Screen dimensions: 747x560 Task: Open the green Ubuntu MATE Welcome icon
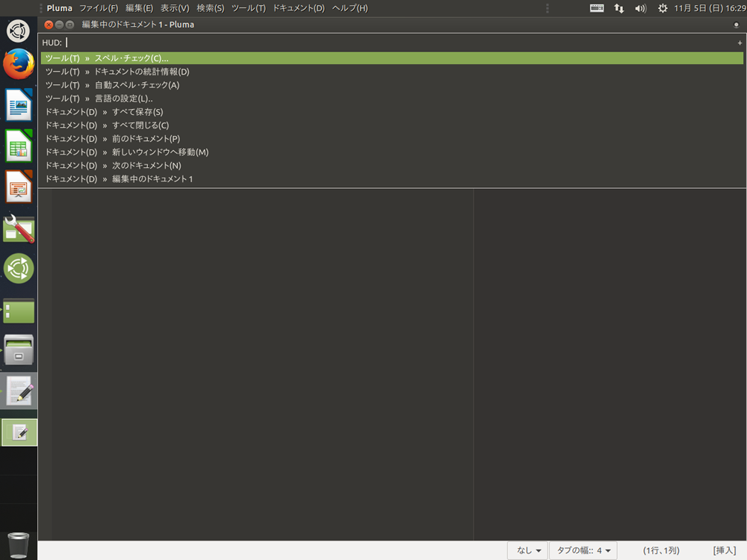(x=19, y=269)
